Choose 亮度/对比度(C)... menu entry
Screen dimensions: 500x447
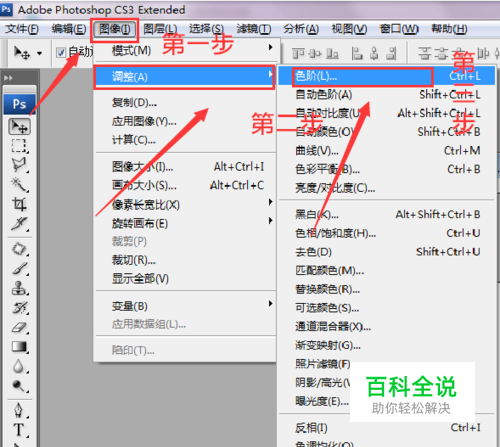pos(387,188)
